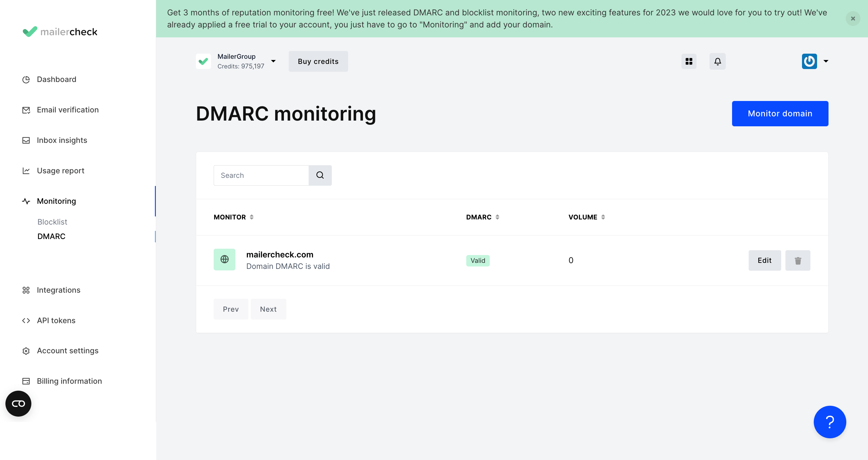Click the volume value 0

[x=571, y=260]
